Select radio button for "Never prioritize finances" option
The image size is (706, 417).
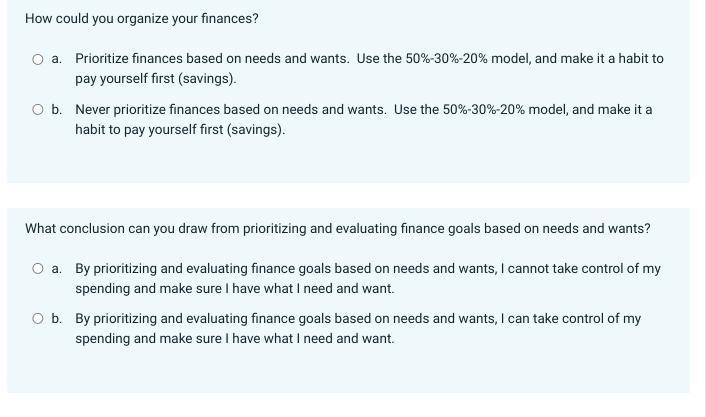38,109
